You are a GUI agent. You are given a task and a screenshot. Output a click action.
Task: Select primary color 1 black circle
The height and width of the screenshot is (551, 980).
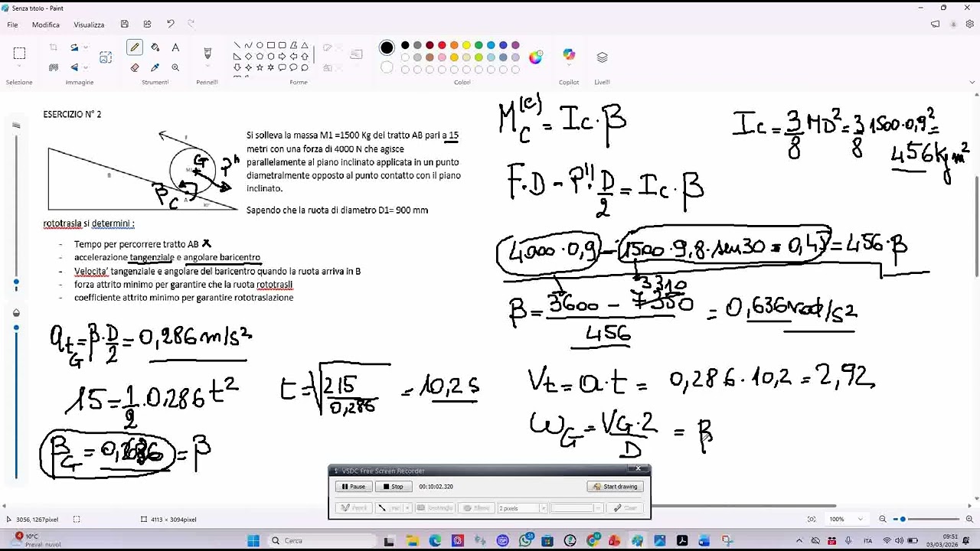click(387, 48)
